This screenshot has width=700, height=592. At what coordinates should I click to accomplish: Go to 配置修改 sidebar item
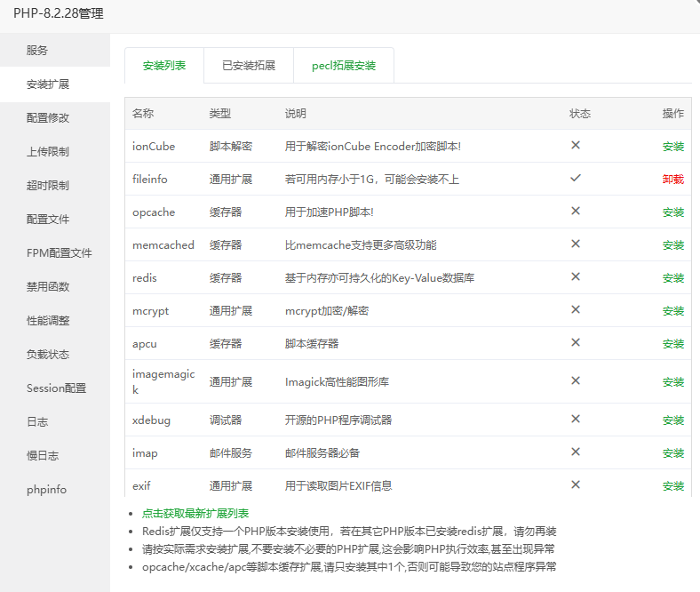click(x=48, y=118)
